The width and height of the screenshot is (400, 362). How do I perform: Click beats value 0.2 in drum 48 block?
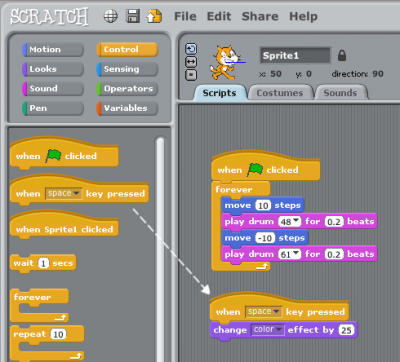coord(334,222)
